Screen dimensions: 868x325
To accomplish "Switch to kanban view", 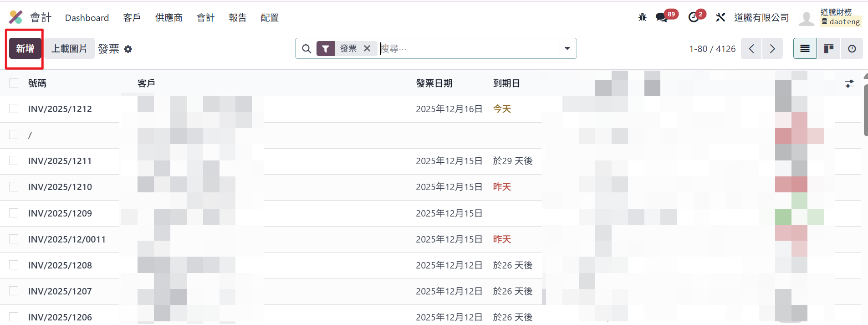I will [x=828, y=49].
